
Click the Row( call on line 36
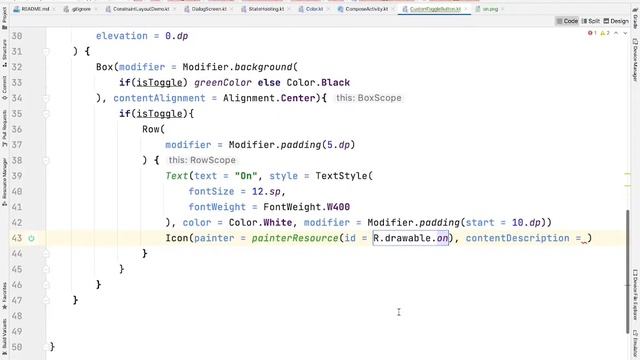[x=153, y=129]
